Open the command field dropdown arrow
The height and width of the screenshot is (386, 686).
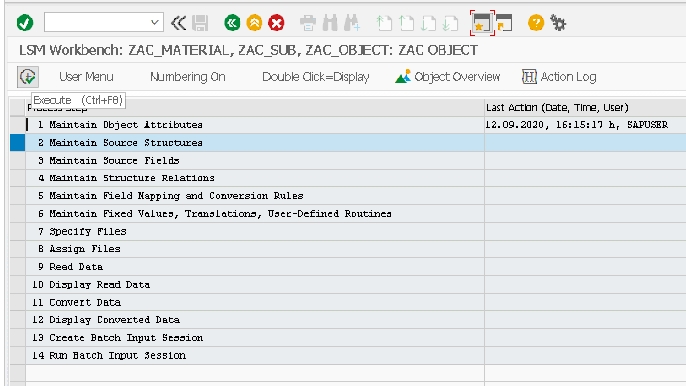pos(154,22)
